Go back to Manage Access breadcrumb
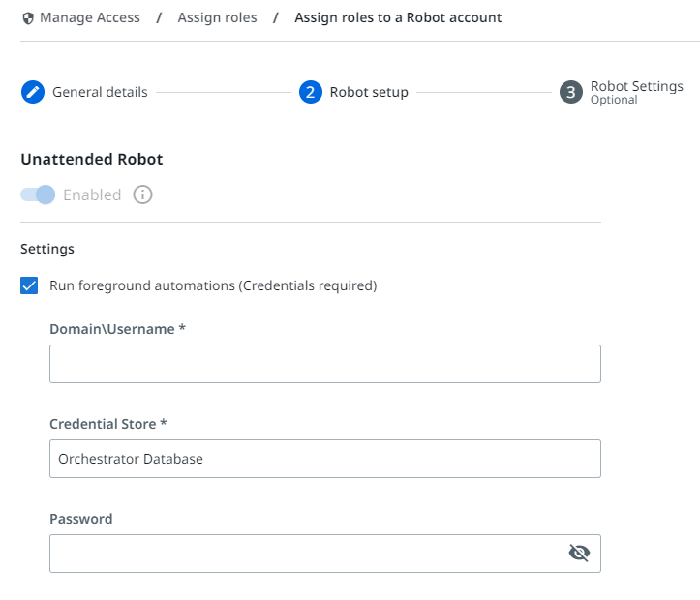 [x=90, y=17]
